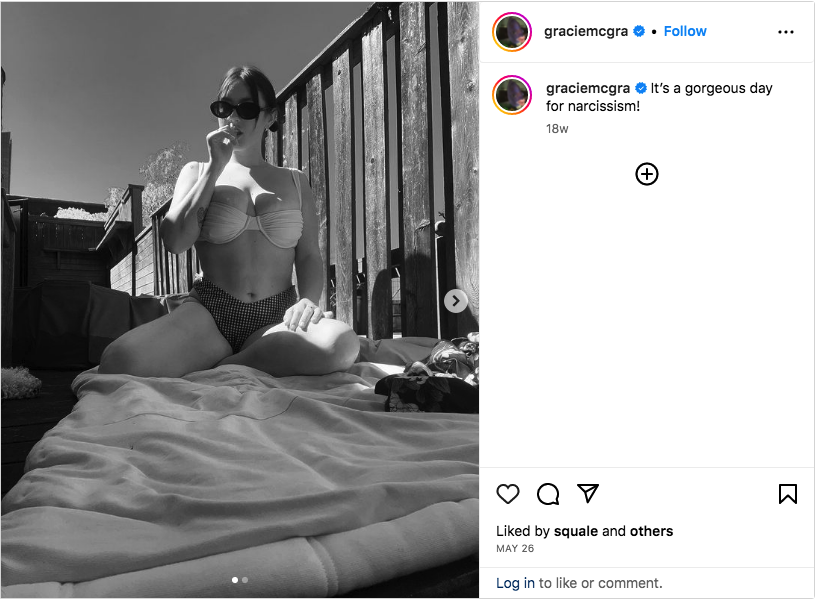The image size is (817, 601).
Task: Open the three-dot more options menu
Action: tap(785, 32)
